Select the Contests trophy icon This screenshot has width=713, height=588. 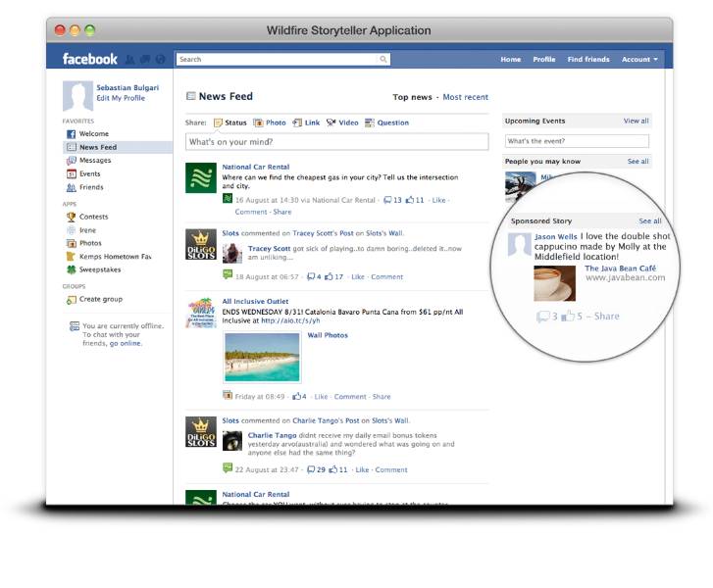(x=71, y=217)
